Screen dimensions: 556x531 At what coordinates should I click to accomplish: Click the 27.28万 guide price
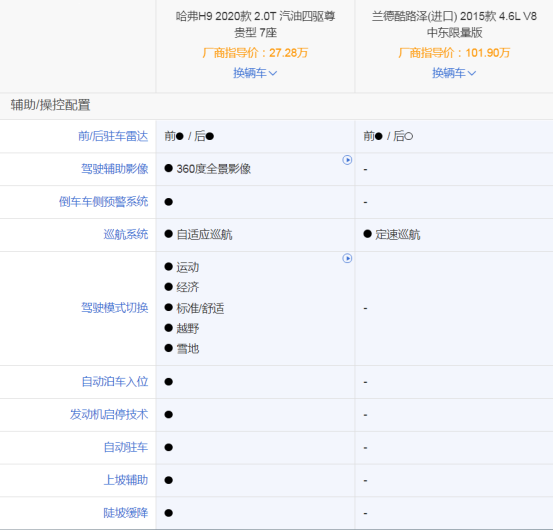tap(289, 53)
